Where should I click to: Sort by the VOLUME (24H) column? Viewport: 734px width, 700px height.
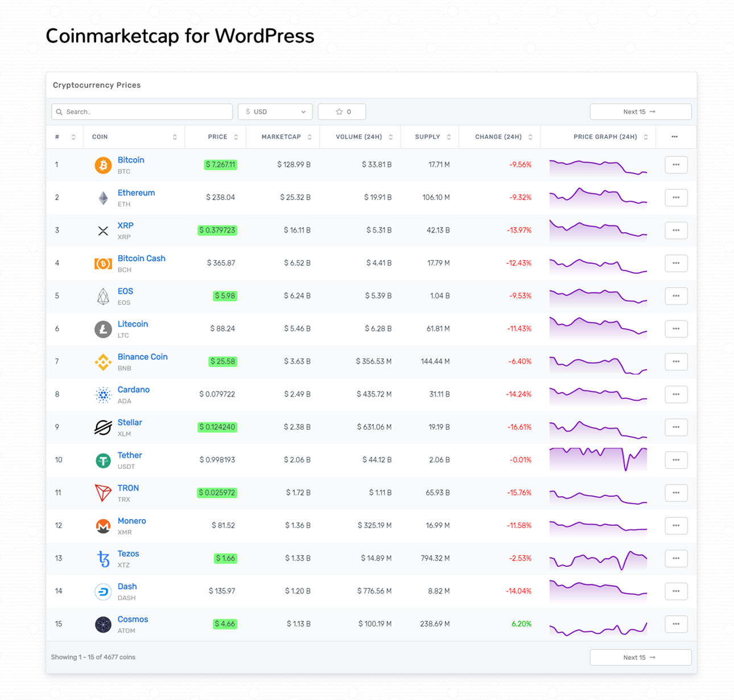tap(361, 137)
